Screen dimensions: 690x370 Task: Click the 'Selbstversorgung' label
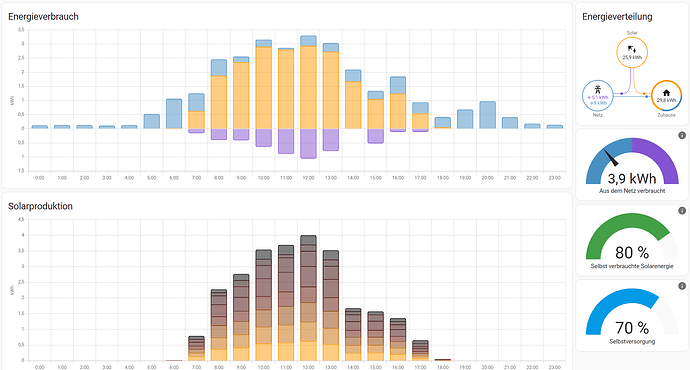click(632, 341)
